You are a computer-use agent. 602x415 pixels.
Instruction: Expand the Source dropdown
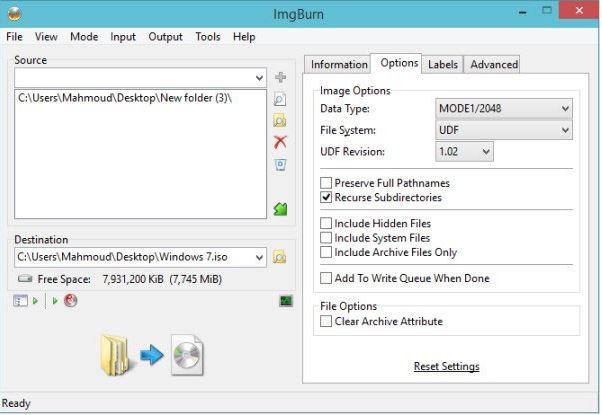click(x=259, y=78)
